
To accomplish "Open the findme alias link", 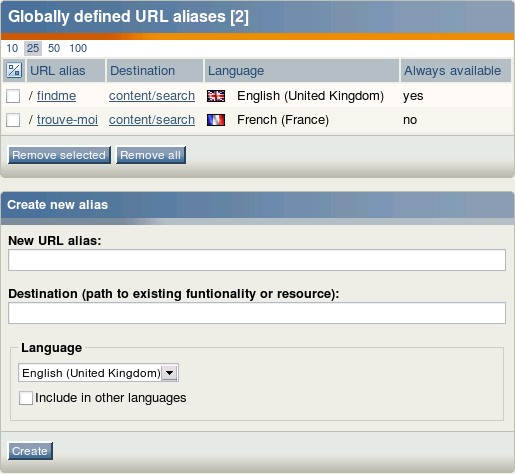I will (56, 96).
